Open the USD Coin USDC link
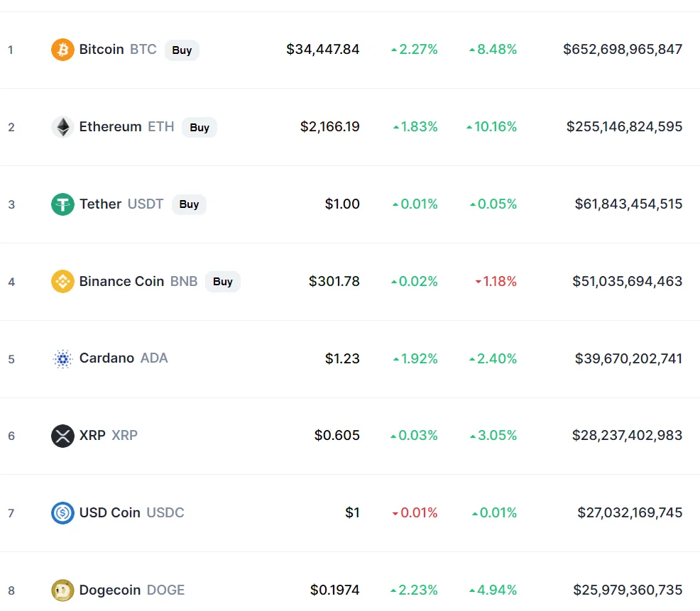 (132, 512)
